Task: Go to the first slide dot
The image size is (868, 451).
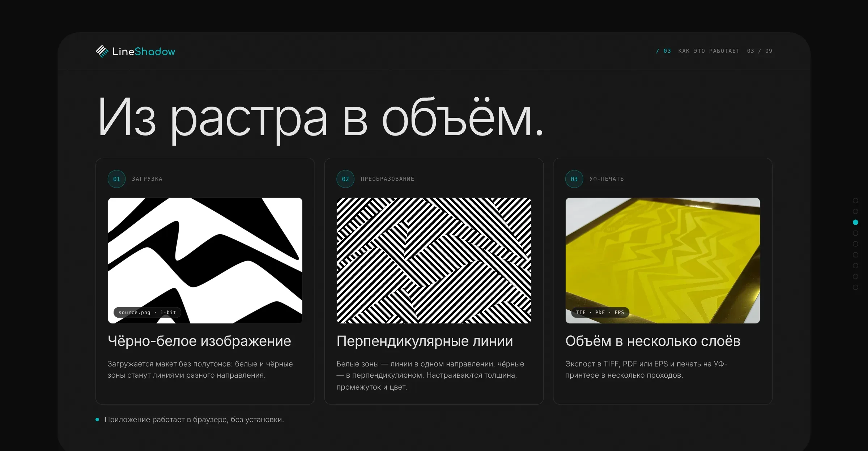Action: 855,201
